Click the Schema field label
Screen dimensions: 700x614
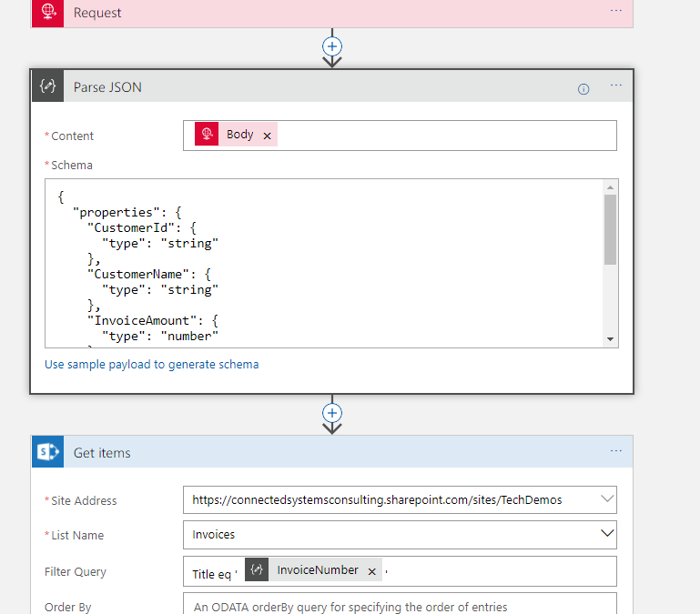point(72,166)
